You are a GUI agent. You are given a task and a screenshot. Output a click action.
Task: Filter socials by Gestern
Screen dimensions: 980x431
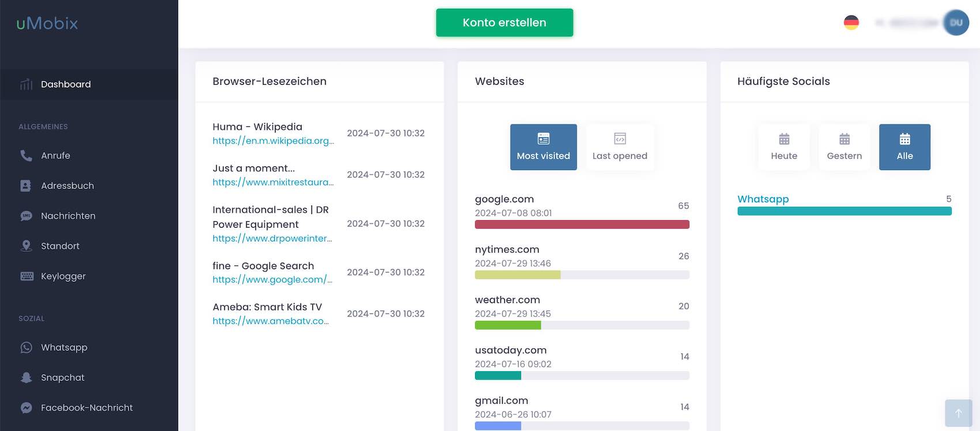[845, 147]
